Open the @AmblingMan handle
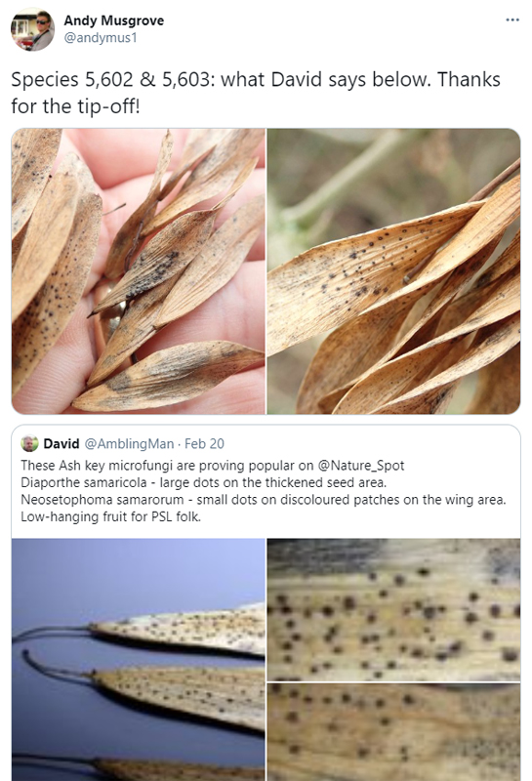The image size is (532, 781). 129,443
